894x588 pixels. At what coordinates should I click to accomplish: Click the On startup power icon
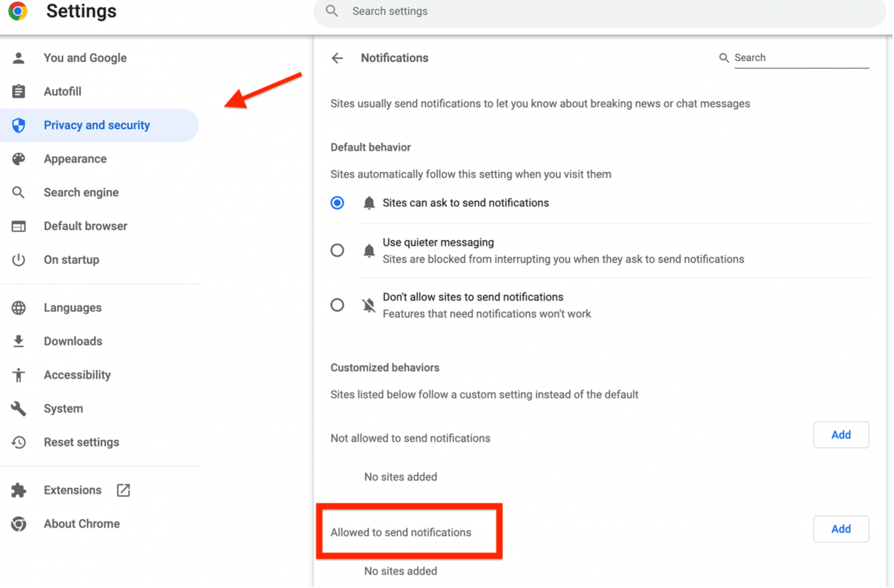coord(19,260)
